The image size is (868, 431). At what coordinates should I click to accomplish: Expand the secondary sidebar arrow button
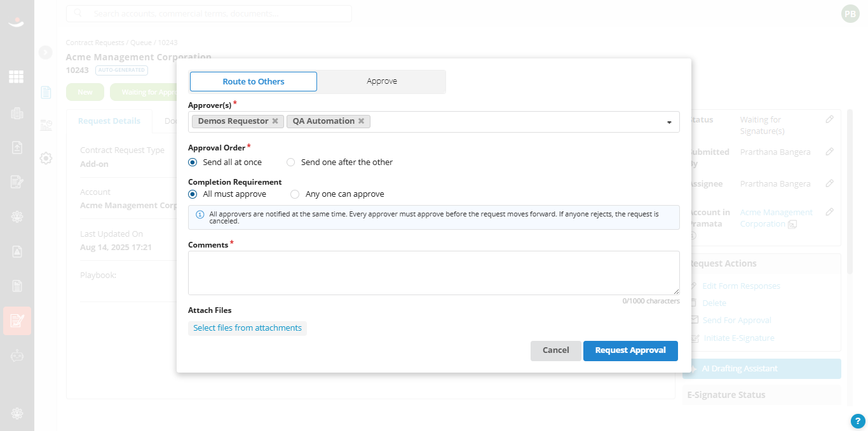[x=45, y=53]
